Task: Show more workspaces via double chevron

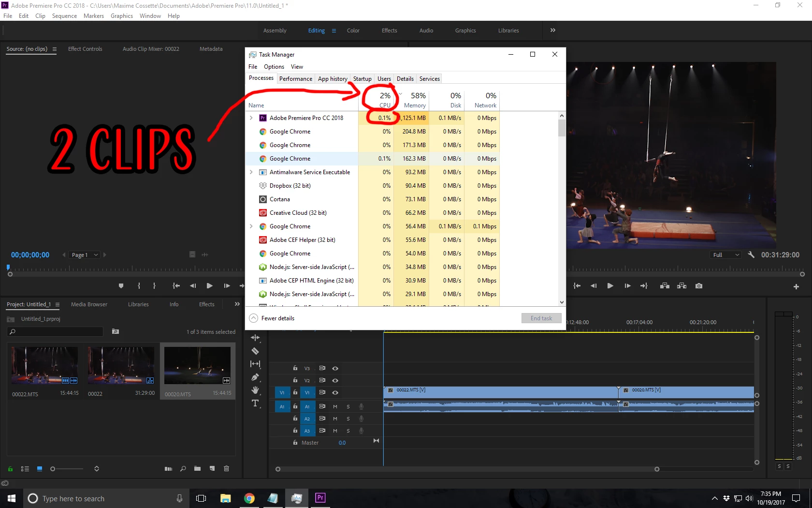Action: pos(553,30)
